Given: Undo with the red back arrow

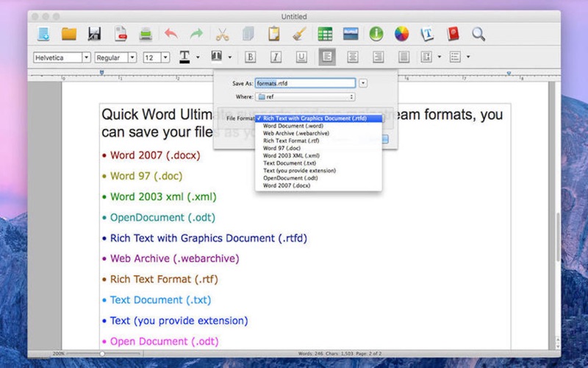Looking at the screenshot, I should [x=171, y=34].
